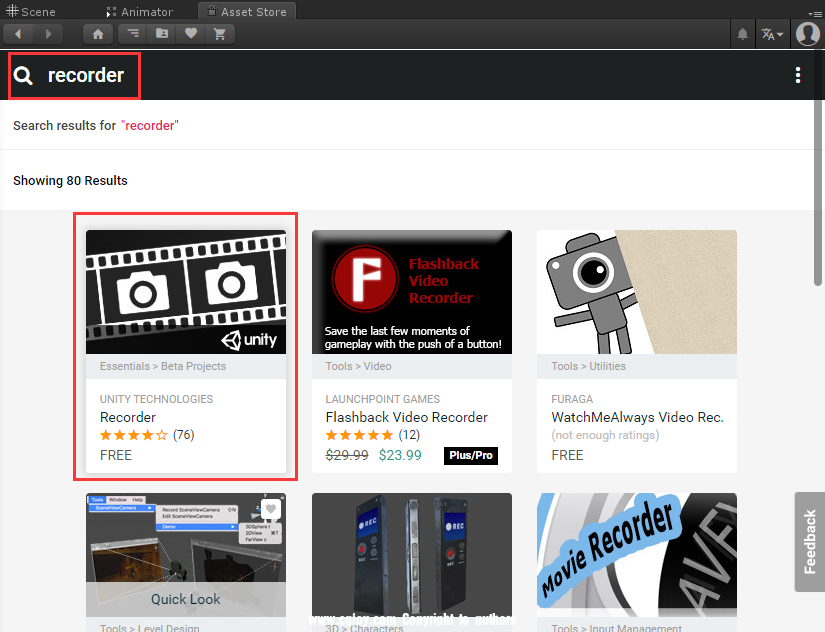Open the Movie Recorder thumbnail
Screen dimensions: 825x632
[637, 555]
